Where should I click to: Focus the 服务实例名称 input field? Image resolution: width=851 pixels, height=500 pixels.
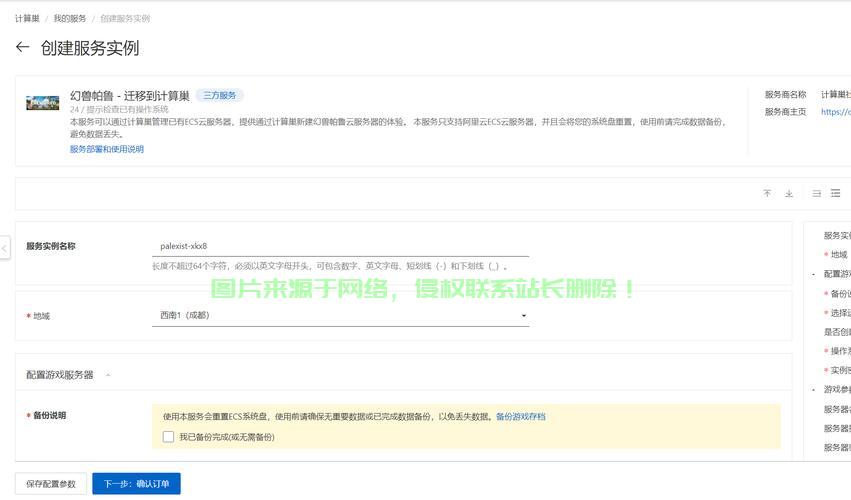tap(340, 246)
